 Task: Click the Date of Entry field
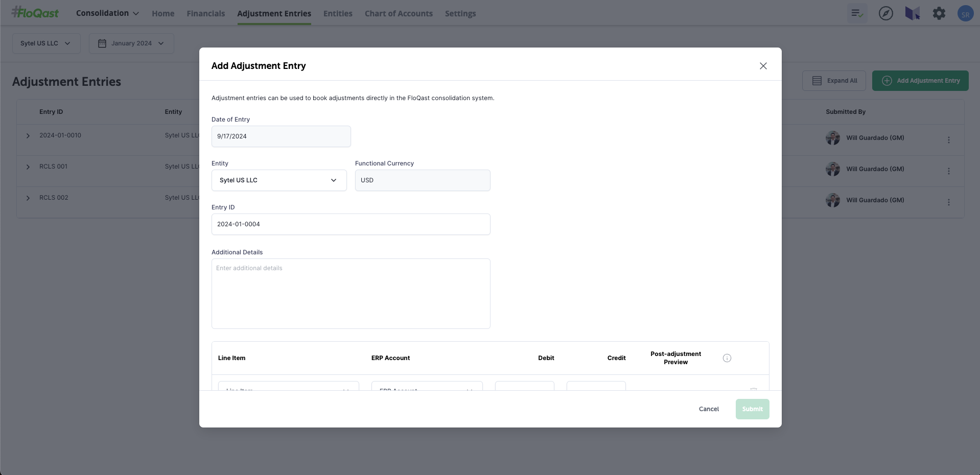[281, 136]
